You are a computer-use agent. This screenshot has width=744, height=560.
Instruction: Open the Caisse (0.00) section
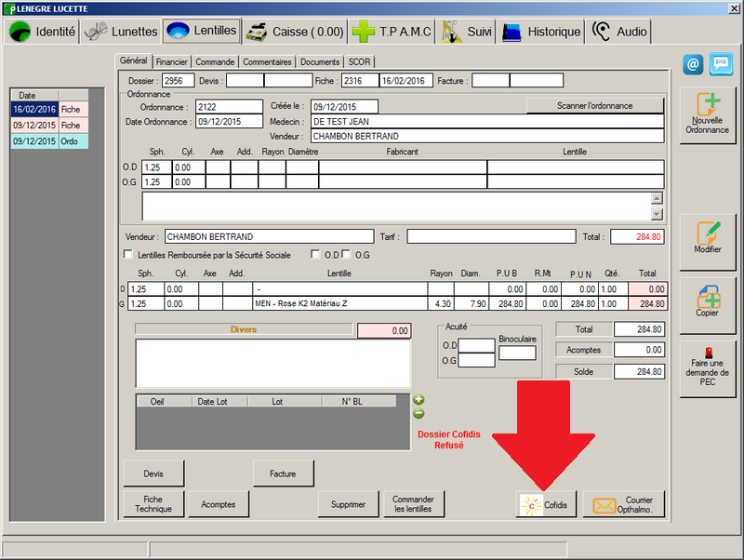tap(295, 32)
